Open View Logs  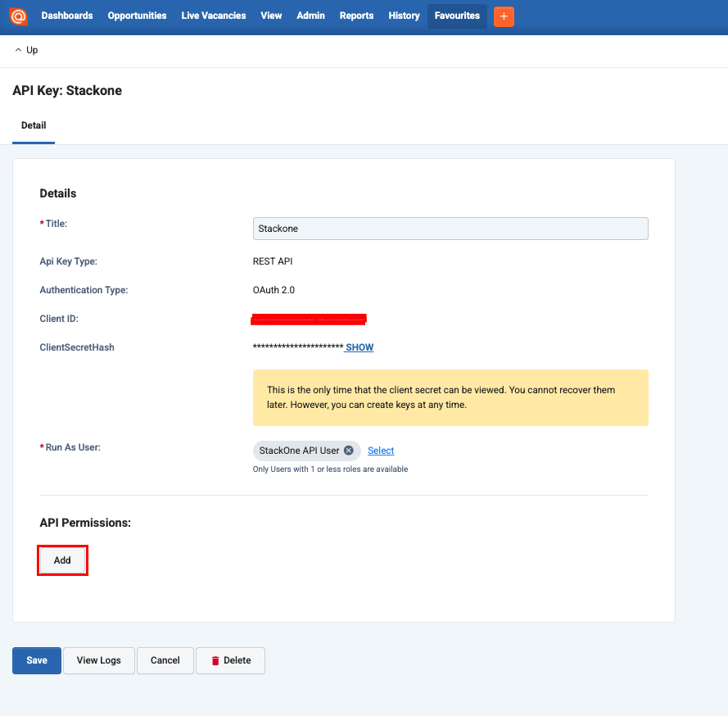click(99, 660)
